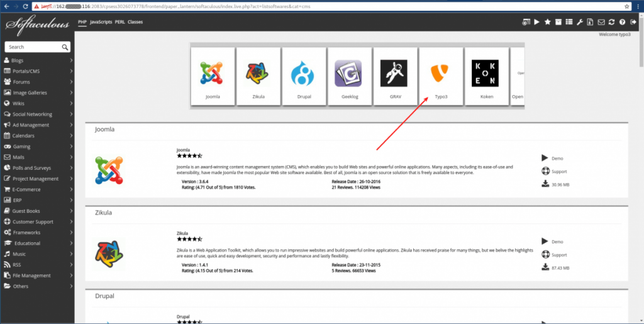Click the Logout arrow icon
The height and width of the screenshot is (324, 644).
633,22
